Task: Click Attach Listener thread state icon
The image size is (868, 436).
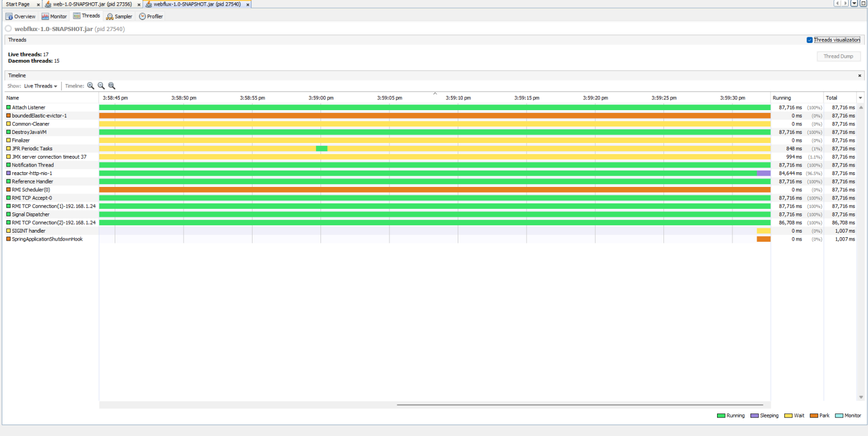Action: (x=8, y=107)
